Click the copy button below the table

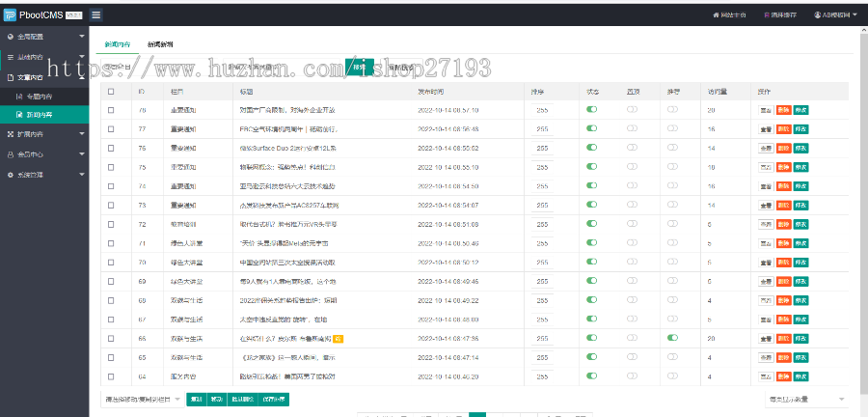197,400
